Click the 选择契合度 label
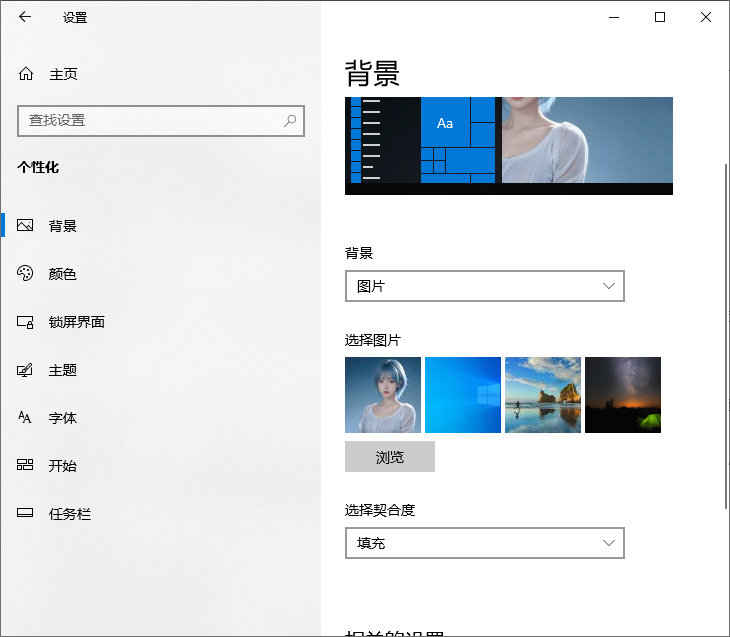 pyautogui.click(x=379, y=510)
